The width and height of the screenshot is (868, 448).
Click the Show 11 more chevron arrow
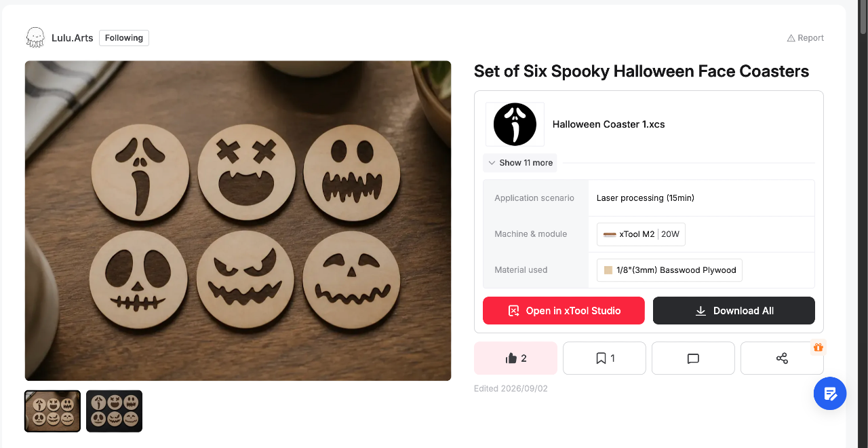click(492, 163)
